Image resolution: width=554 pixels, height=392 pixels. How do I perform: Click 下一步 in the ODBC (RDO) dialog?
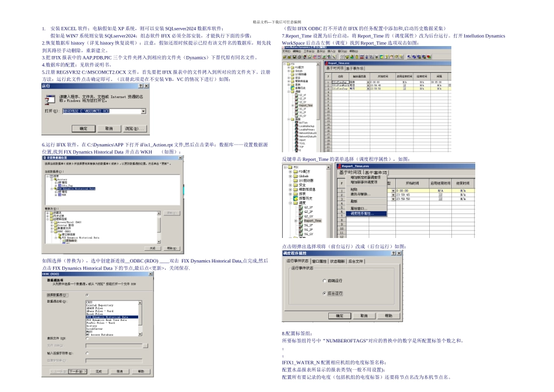(x=78, y=372)
